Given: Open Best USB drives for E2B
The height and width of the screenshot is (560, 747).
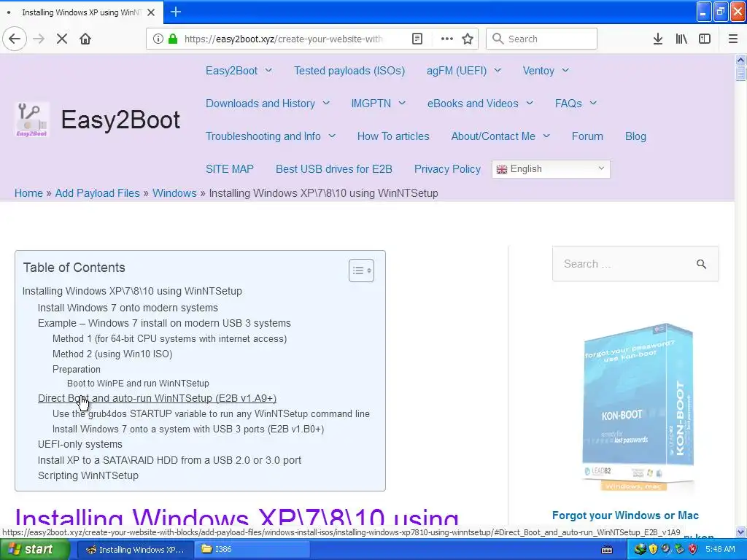Looking at the screenshot, I should pos(334,169).
